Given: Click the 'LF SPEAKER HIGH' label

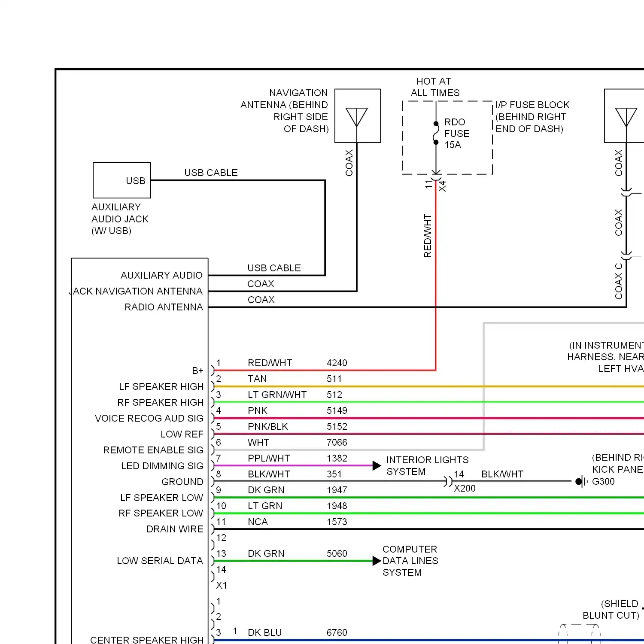Looking at the screenshot, I should click(x=161, y=386).
